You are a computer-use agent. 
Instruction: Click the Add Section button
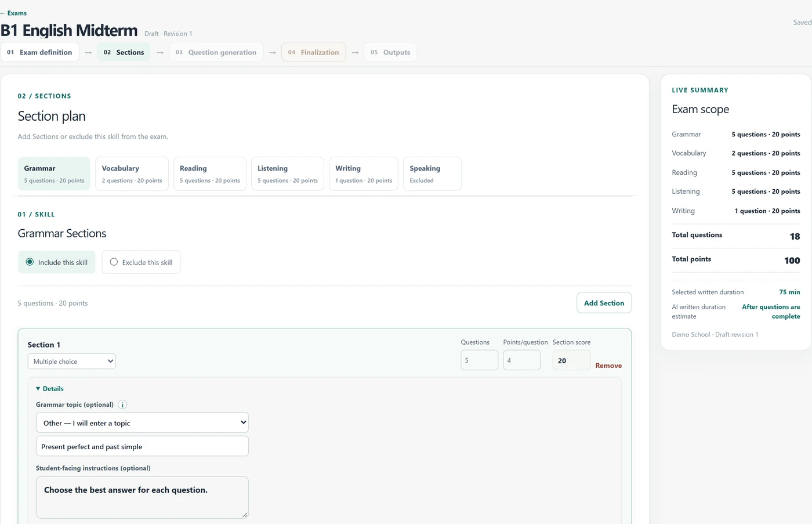(x=604, y=303)
